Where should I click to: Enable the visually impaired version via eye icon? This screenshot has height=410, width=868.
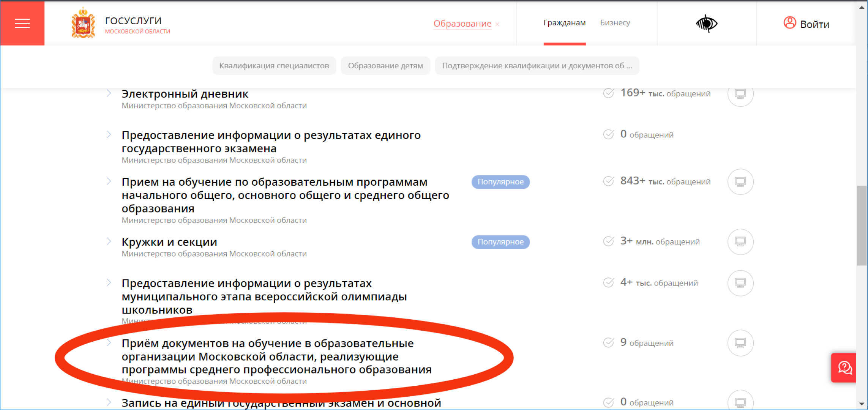(x=707, y=23)
